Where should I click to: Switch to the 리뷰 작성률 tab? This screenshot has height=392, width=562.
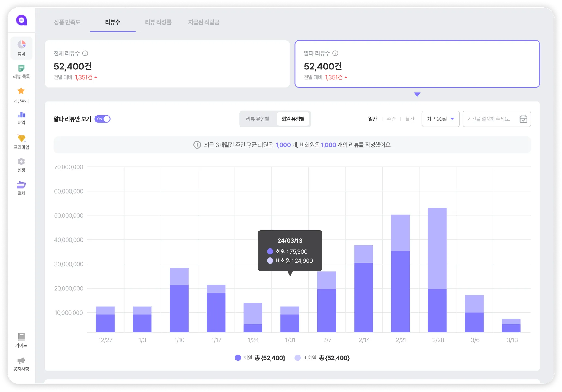(158, 22)
